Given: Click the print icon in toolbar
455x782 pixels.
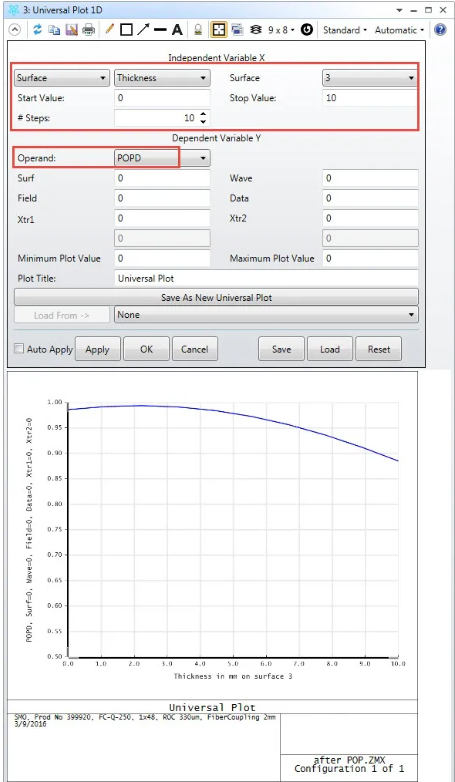Looking at the screenshot, I should coord(88,30).
